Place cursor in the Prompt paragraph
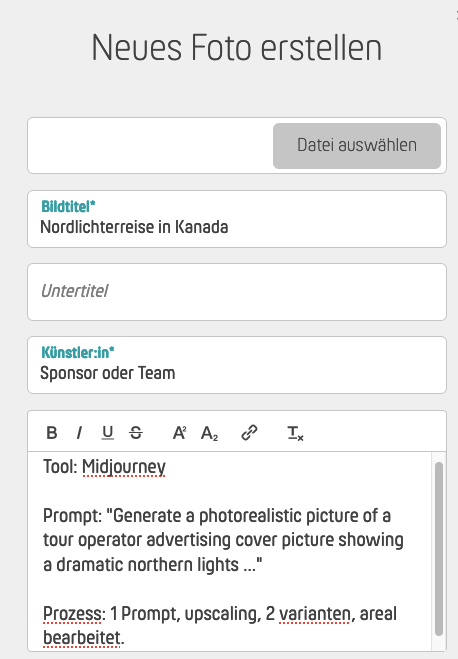 223,540
